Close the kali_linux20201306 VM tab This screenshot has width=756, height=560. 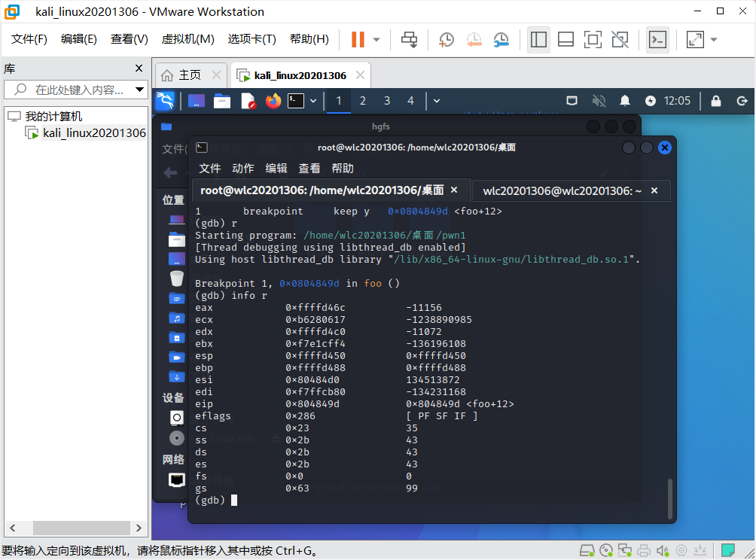360,75
